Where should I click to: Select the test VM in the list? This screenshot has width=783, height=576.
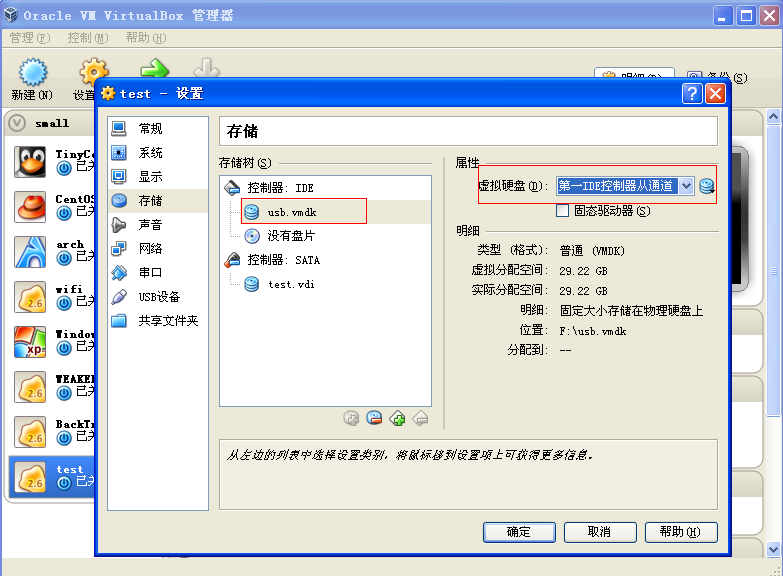52,477
